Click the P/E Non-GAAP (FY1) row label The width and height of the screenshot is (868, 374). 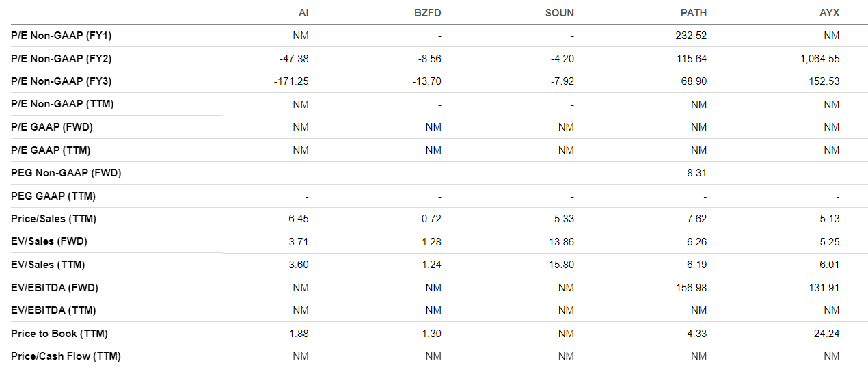pos(62,36)
